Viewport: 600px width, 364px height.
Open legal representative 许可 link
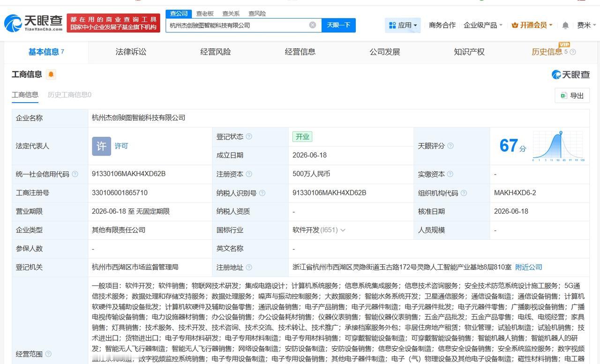tap(121, 146)
